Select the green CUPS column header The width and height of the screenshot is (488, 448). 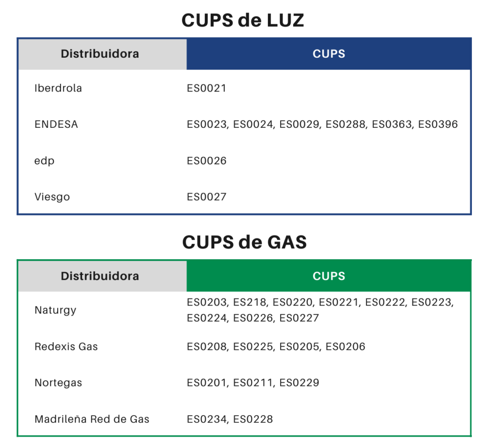329,276
